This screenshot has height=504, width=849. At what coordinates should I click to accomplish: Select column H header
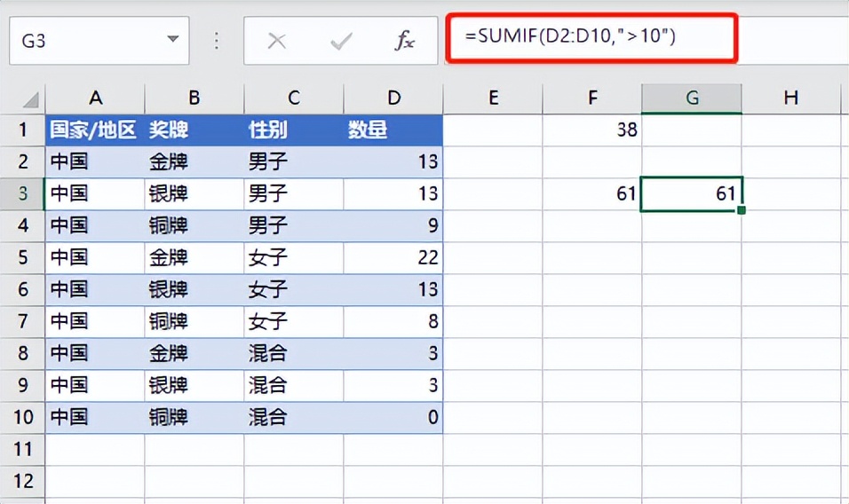[x=791, y=98]
